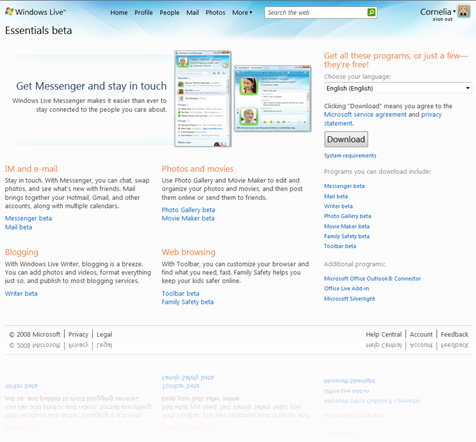The width and height of the screenshot is (476, 442).
Task: Click the IM and e-mail heading
Action: [31, 169]
